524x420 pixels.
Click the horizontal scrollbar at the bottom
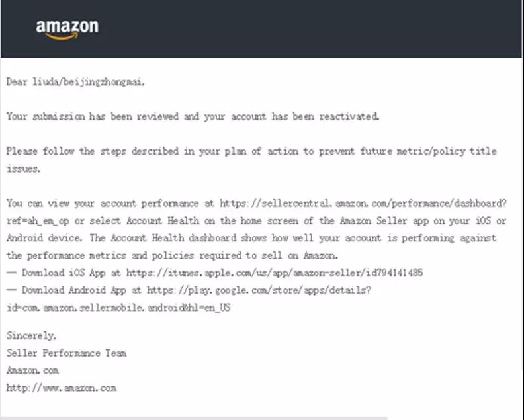pos(194,418)
